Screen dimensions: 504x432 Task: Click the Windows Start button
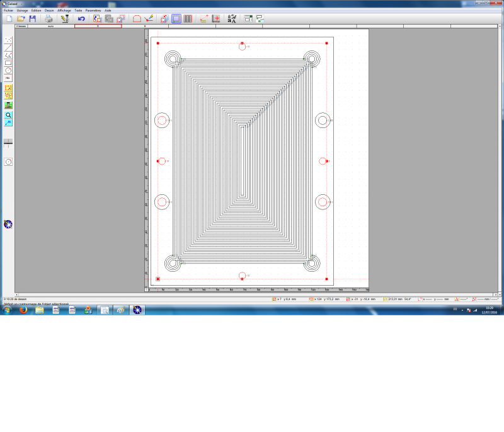click(x=8, y=310)
